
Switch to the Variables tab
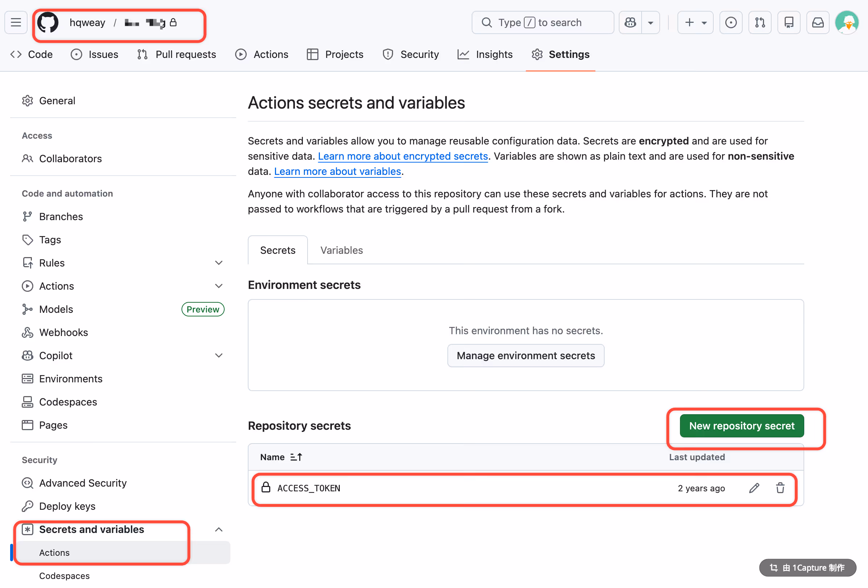[x=341, y=250]
